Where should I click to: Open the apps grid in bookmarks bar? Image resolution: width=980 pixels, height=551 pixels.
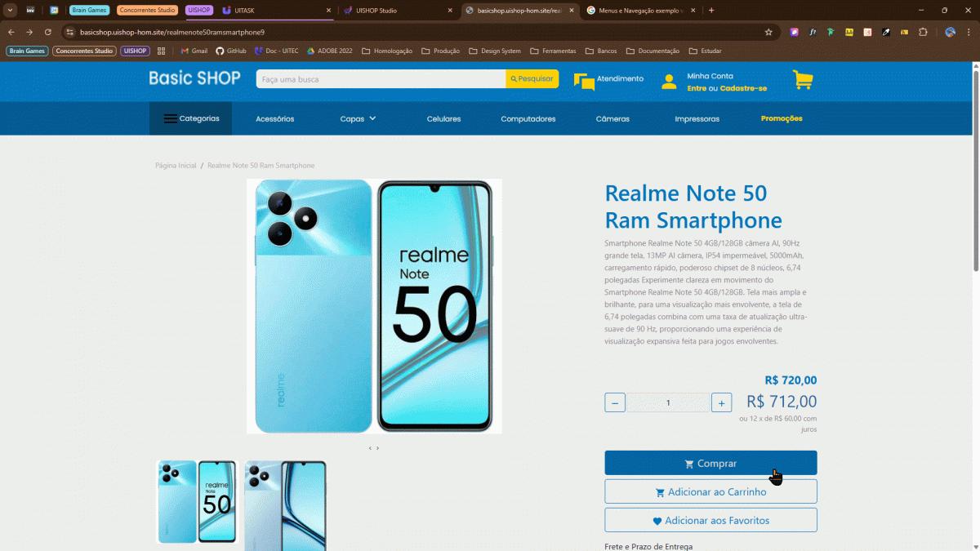point(161,51)
